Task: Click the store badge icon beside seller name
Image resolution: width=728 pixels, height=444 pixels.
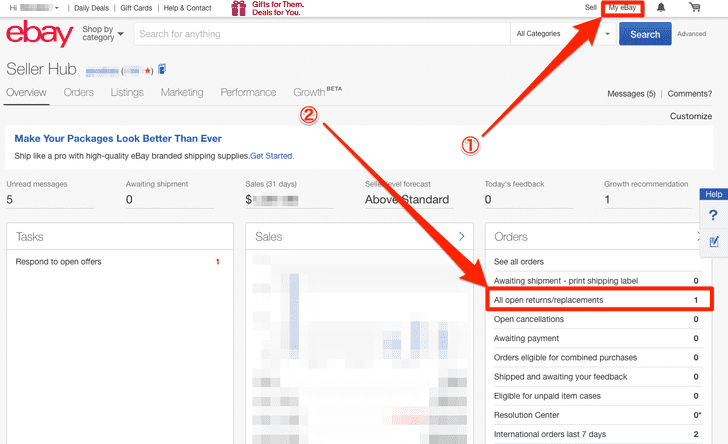Action: [162, 69]
